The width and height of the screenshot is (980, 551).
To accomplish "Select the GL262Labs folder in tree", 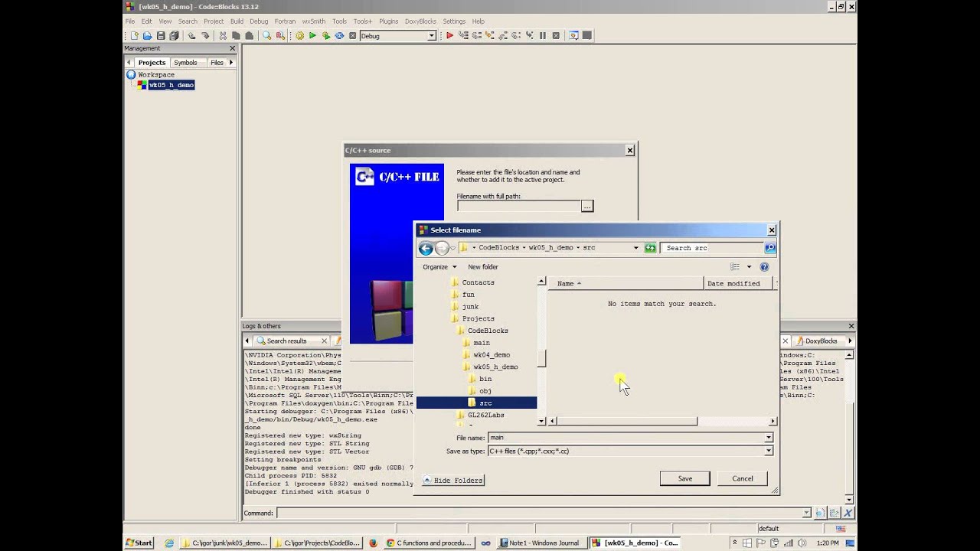I will [485, 415].
